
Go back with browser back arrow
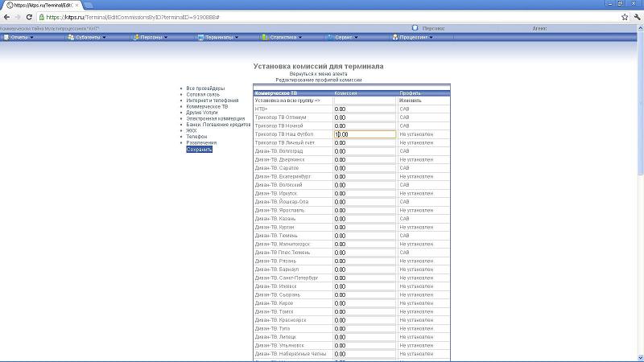[x=6, y=17]
